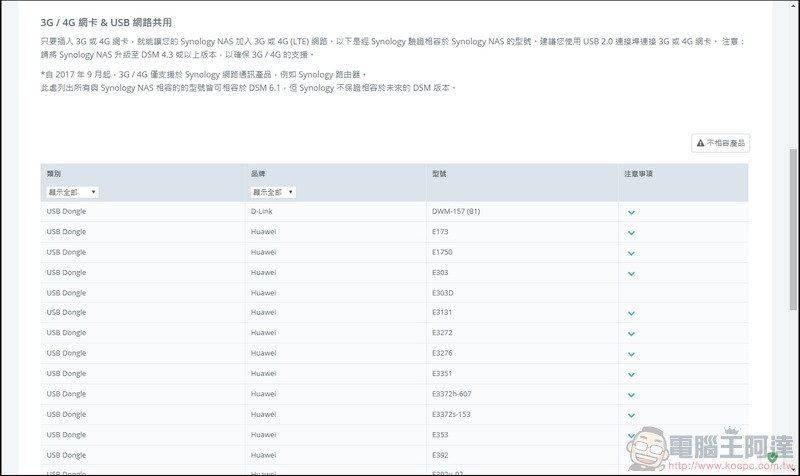The image size is (800, 476).
Task: Expand notes for Huawei E173
Action: (x=631, y=233)
